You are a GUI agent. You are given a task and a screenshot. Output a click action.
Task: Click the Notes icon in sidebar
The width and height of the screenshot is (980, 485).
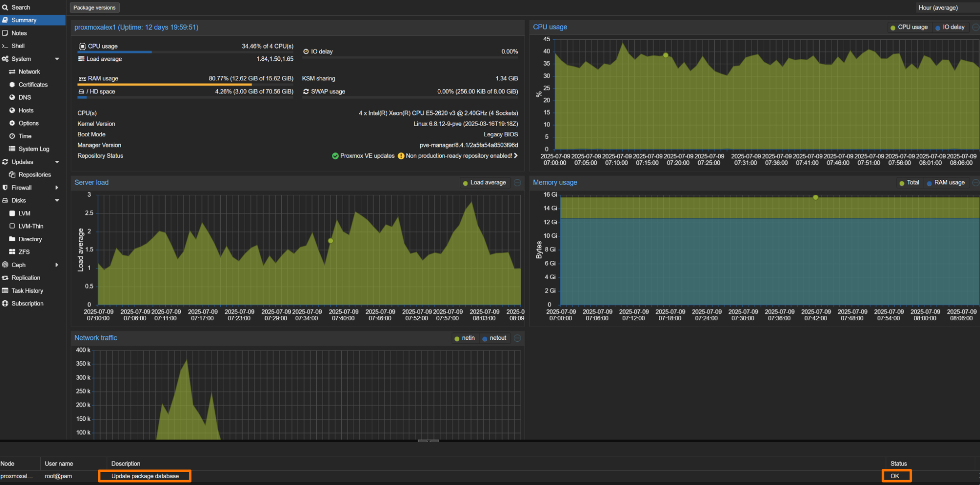pos(5,33)
